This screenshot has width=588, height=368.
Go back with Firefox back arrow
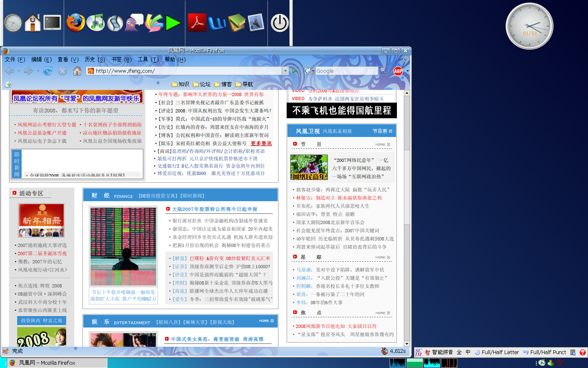tap(10, 71)
